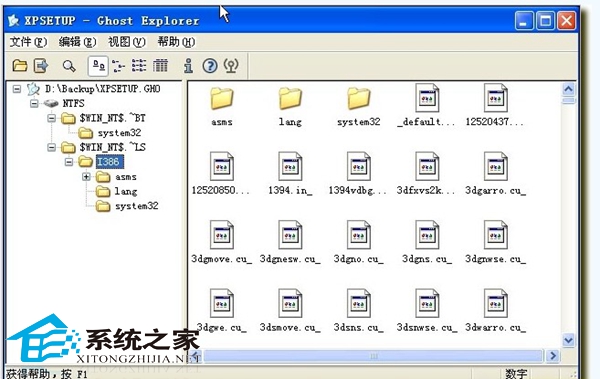Screen dimensions: 600x379
Task: Select the system32 folder icon in file pane
Action: pyautogui.click(x=359, y=99)
